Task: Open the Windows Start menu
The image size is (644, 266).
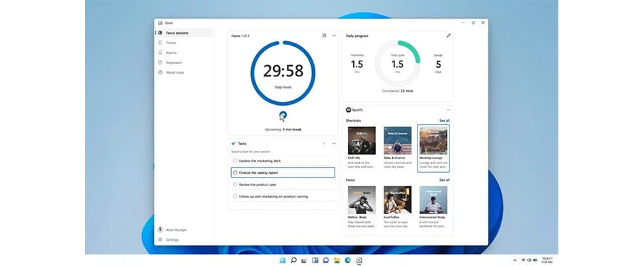Action: tap(283, 260)
